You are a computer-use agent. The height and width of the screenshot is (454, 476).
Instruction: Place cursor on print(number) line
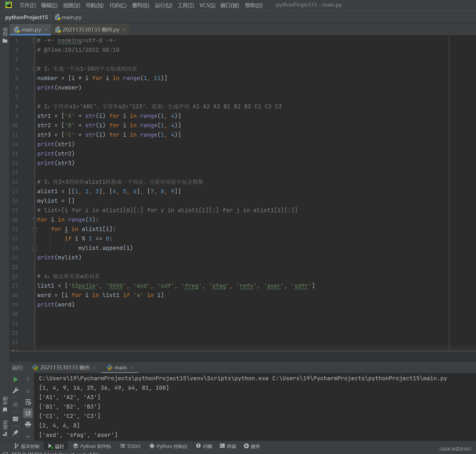pos(59,87)
